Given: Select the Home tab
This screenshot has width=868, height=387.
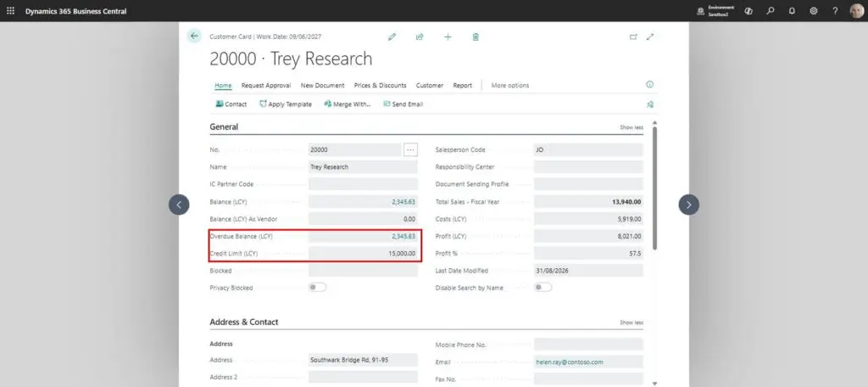Looking at the screenshot, I should coord(223,86).
